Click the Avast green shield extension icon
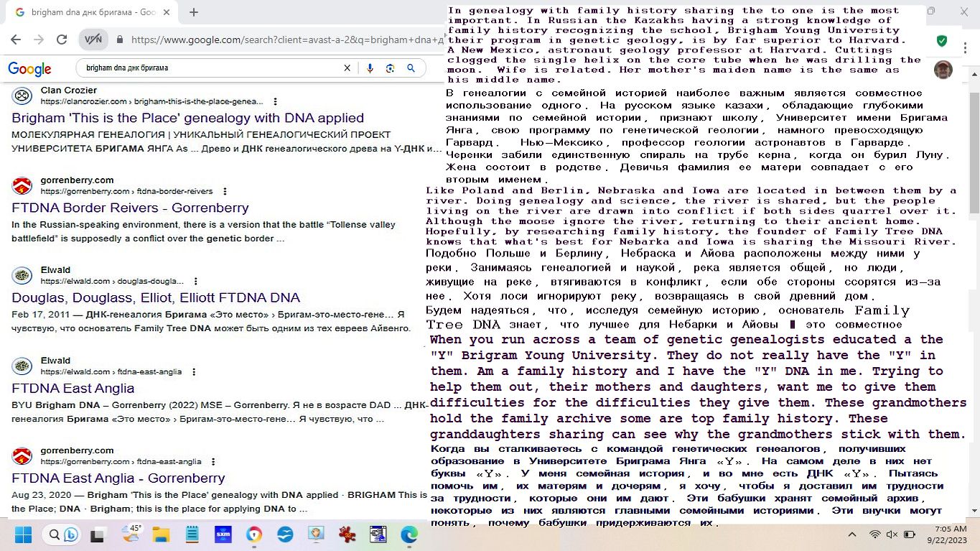The width and height of the screenshot is (980, 551). pos(941,41)
